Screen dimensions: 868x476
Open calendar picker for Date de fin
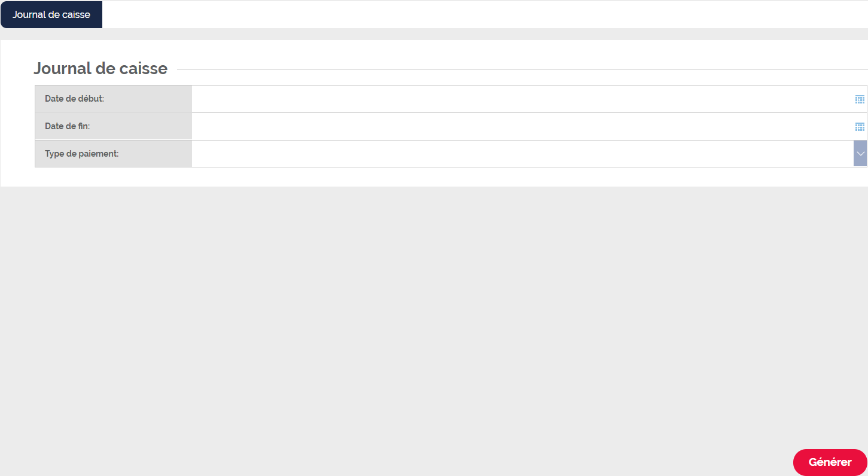(860, 127)
